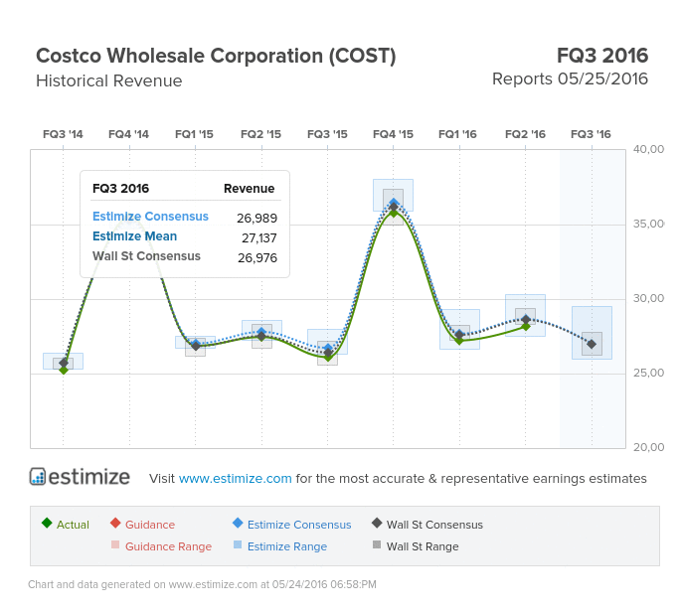
Task: Click the Historical Revenue subtitle
Action: [109, 80]
